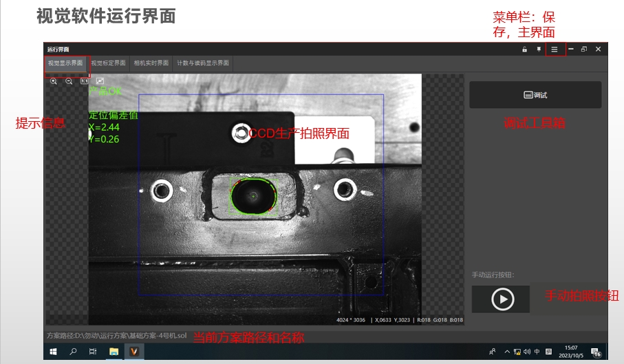Open the notification center with 16 alerts
The image size is (624, 364).
point(596,352)
